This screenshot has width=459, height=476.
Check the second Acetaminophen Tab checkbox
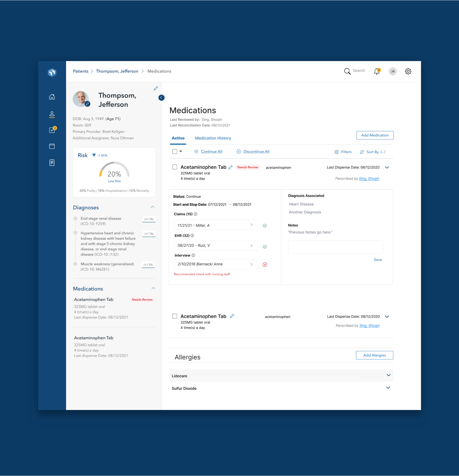tap(174, 316)
